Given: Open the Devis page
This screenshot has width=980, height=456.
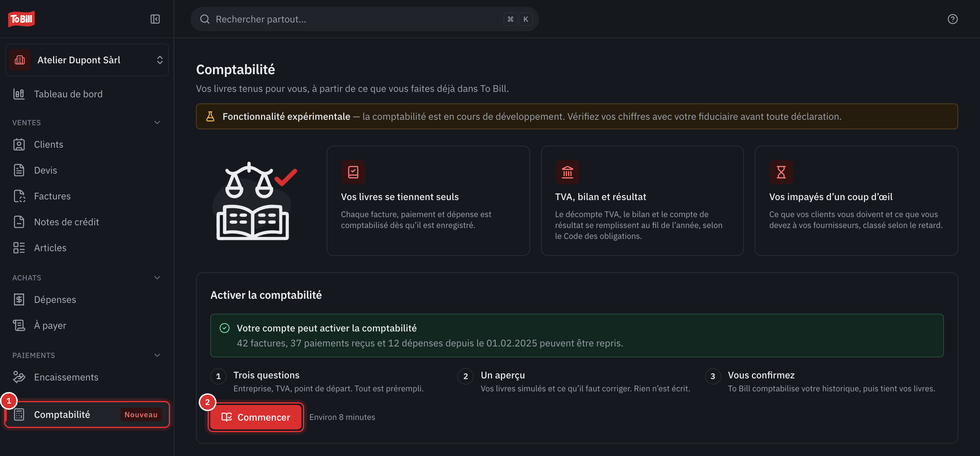Looking at the screenshot, I should tap(87, 170).
